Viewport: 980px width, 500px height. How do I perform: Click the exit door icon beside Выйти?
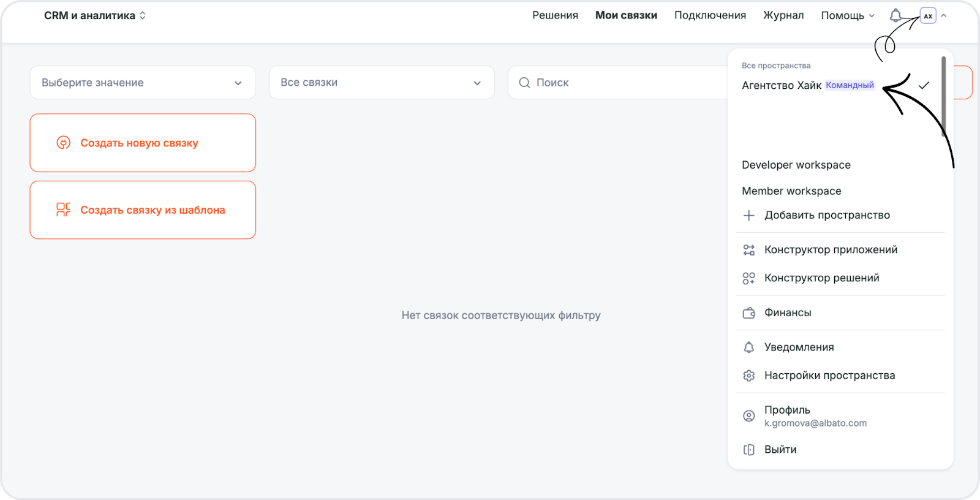pos(748,450)
